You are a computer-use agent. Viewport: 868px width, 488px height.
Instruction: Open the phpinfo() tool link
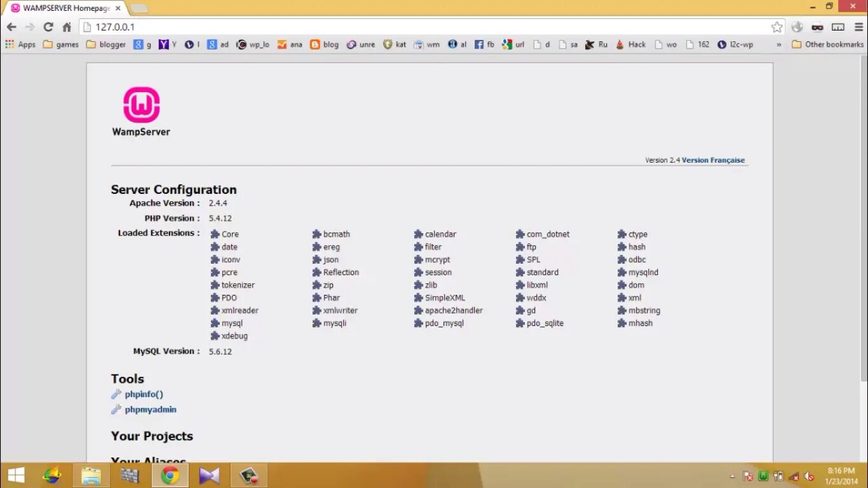pos(144,394)
